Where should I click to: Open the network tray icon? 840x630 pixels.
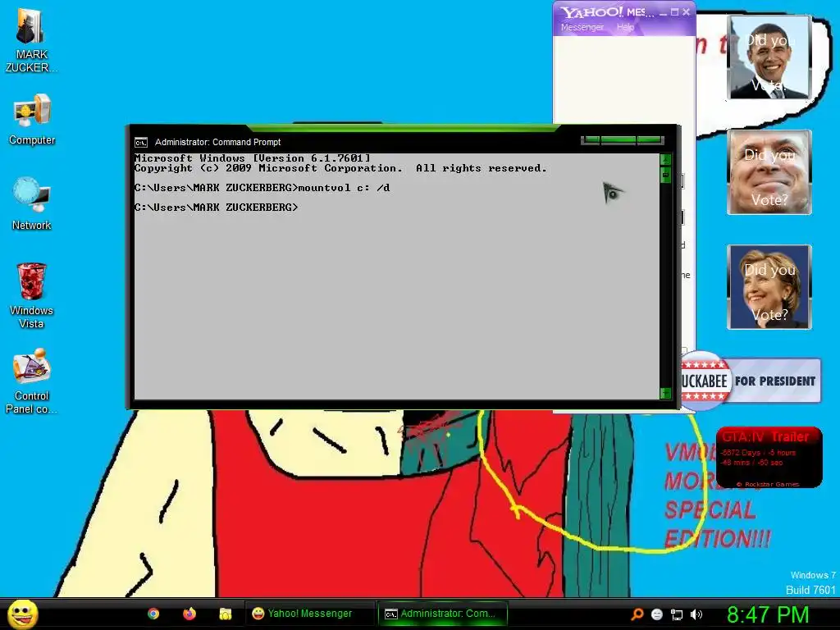pyautogui.click(x=677, y=614)
